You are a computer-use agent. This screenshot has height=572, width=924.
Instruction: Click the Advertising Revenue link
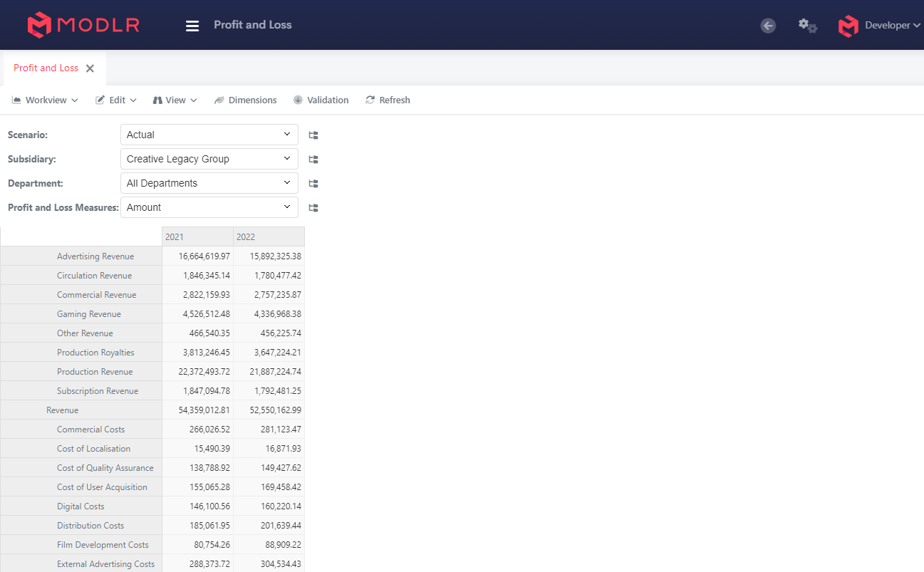coord(95,256)
